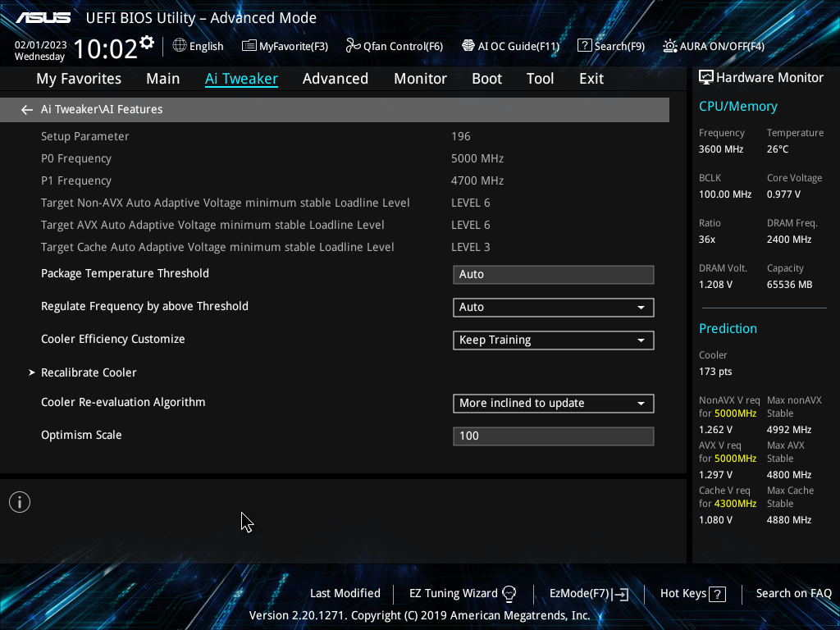Click the 10:02 clock display
This screenshot has width=840, height=630.
(106, 49)
